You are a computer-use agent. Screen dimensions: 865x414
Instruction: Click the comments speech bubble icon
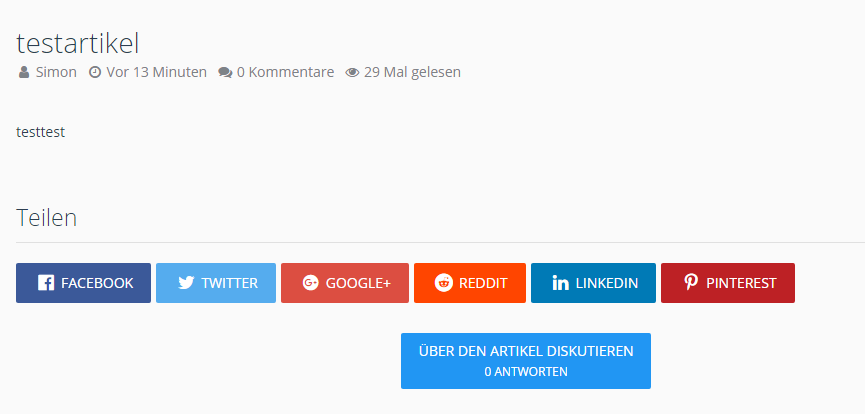click(225, 72)
